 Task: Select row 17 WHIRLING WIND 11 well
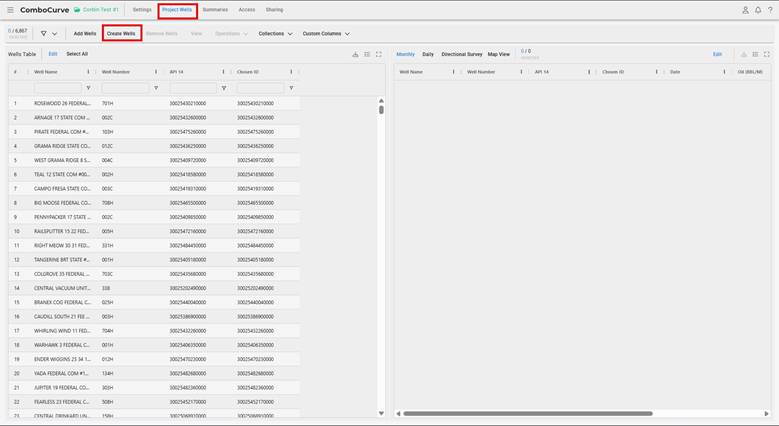click(x=154, y=331)
